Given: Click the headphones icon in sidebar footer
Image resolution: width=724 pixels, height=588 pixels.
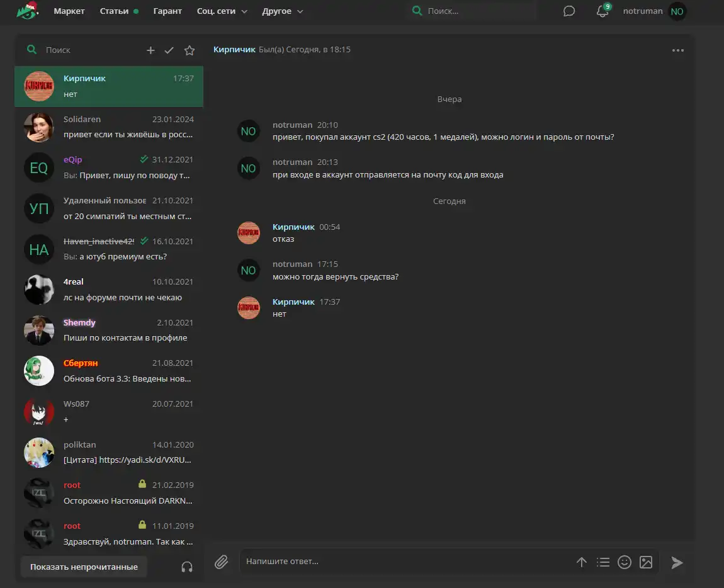Looking at the screenshot, I should 186,567.
